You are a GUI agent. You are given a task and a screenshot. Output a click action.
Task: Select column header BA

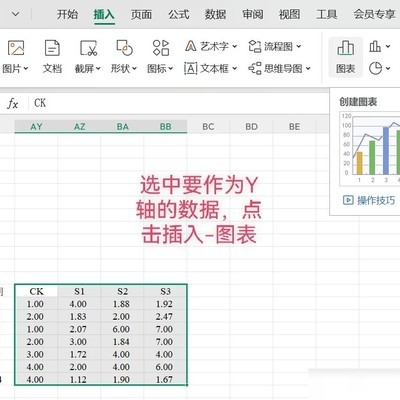[x=122, y=127]
